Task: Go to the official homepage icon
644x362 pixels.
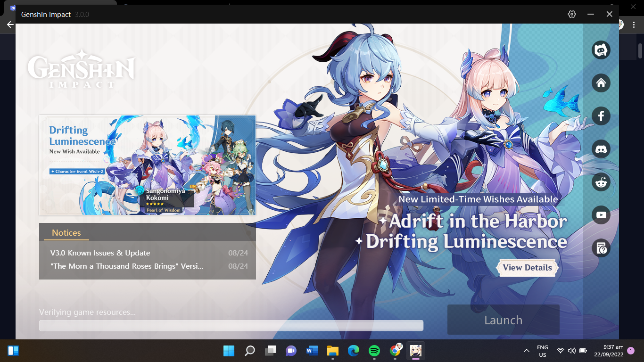Action: point(601,83)
